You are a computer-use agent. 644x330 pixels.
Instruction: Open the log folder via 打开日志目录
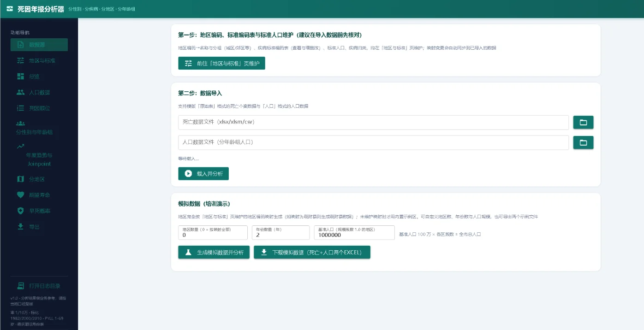(x=39, y=286)
